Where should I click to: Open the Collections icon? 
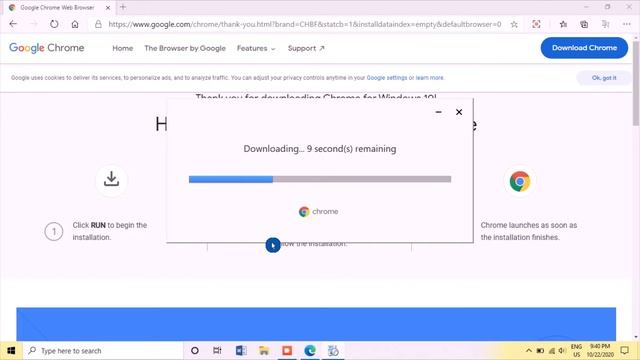584,24
